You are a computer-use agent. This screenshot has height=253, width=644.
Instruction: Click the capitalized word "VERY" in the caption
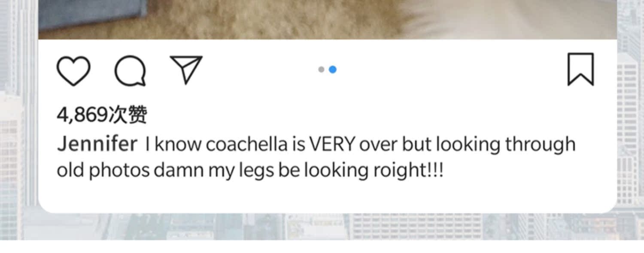pos(332,144)
